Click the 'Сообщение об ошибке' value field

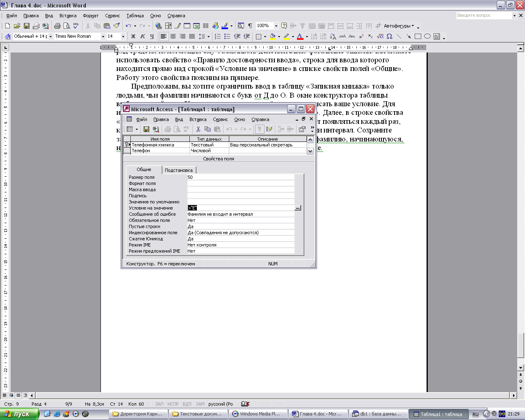(241, 214)
